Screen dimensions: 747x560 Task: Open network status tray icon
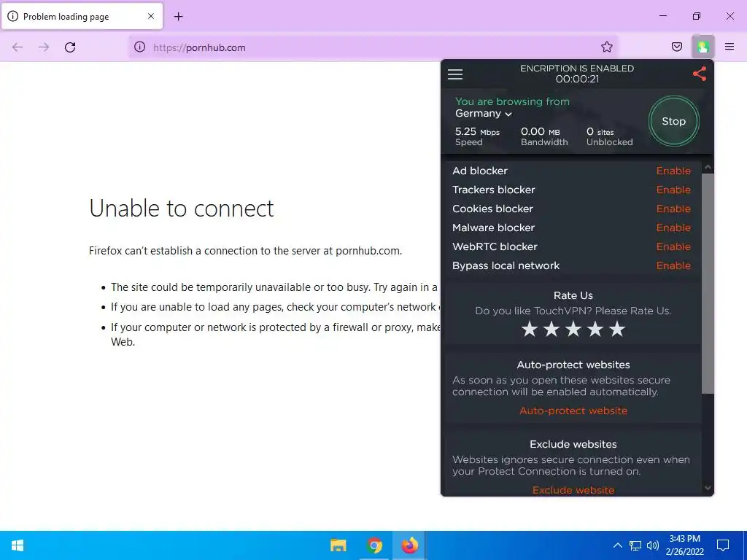tap(635, 545)
